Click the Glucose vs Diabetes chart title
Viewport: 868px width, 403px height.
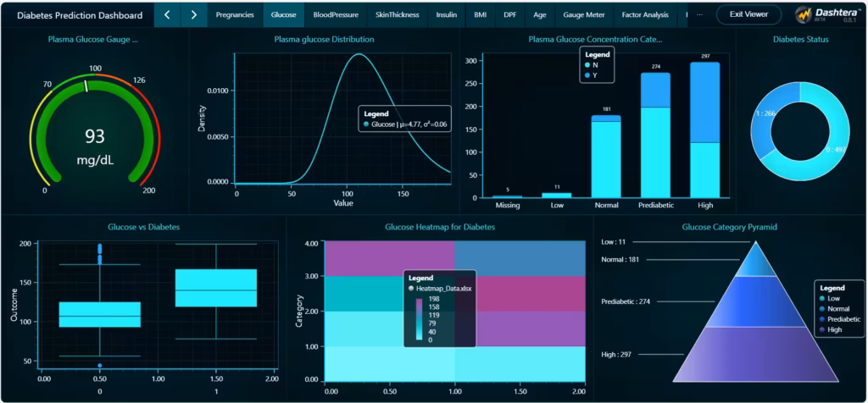(143, 227)
